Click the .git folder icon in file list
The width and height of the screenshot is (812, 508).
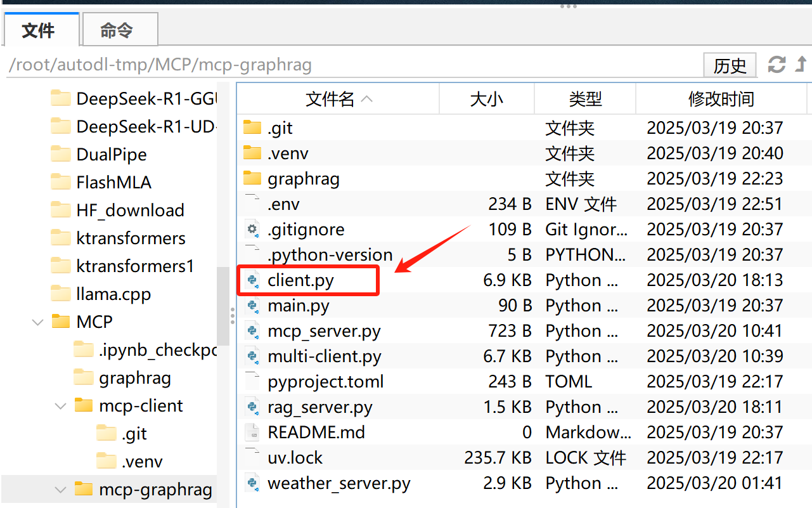point(252,127)
